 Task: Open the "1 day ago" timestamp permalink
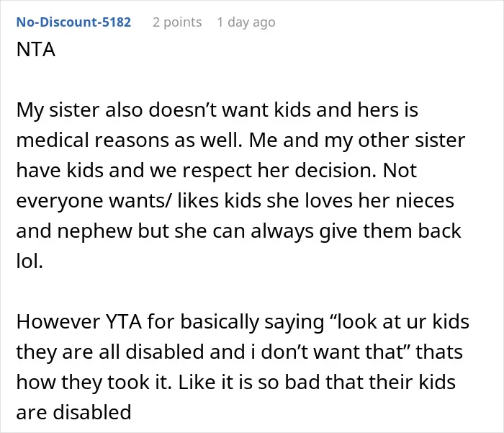pyautogui.click(x=246, y=22)
